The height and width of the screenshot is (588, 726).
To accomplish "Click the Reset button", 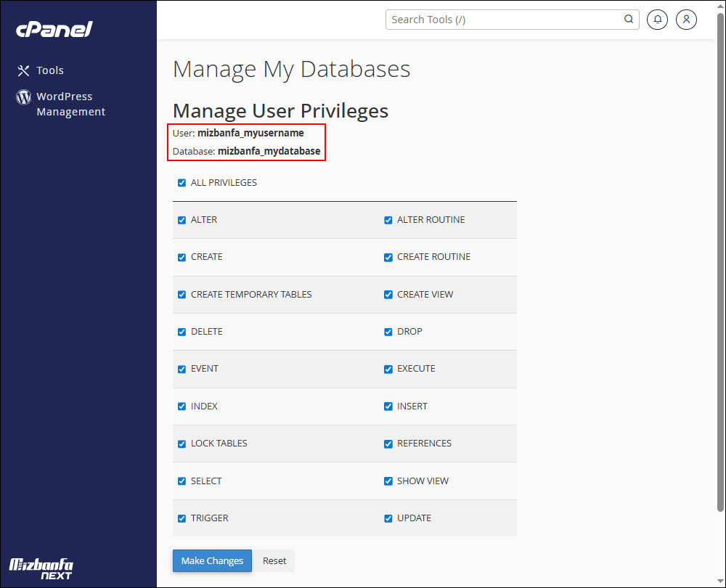I will click(x=274, y=561).
